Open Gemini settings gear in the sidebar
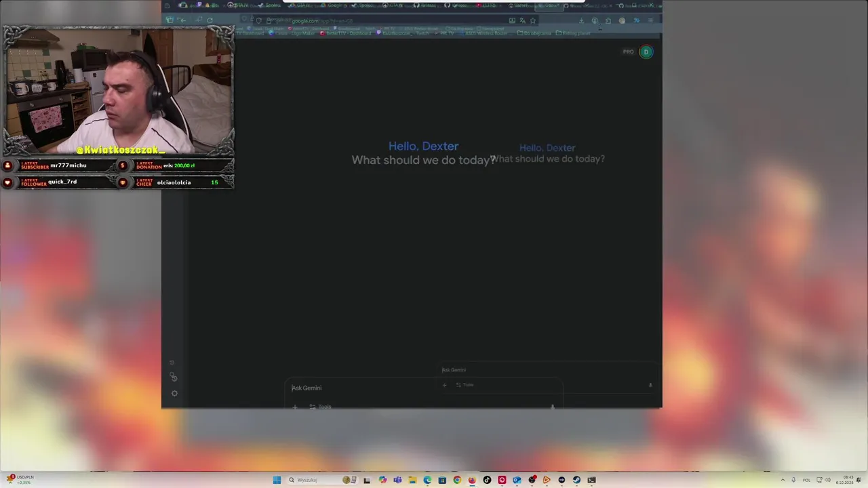868x488 pixels. pyautogui.click(x=174, y=393)
